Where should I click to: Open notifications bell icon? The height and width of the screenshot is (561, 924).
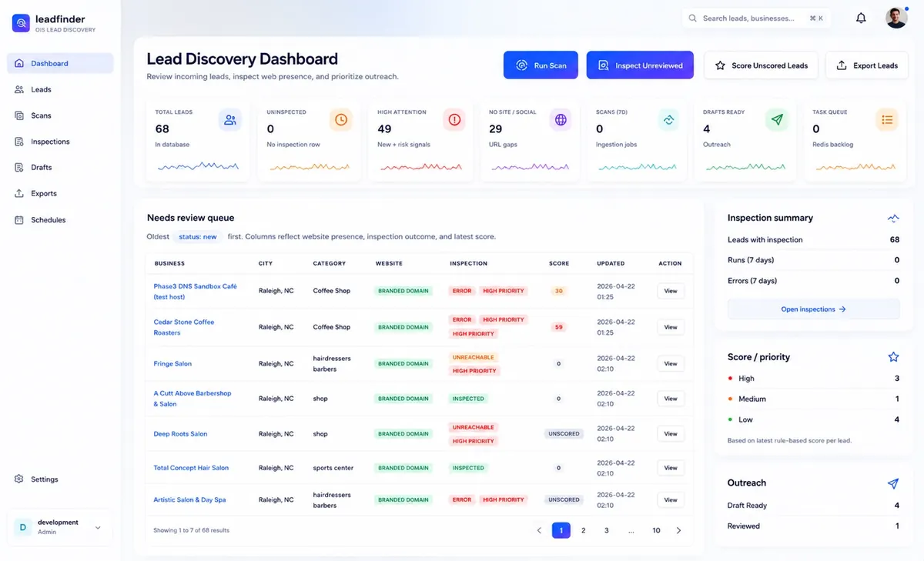pos(861,18)
